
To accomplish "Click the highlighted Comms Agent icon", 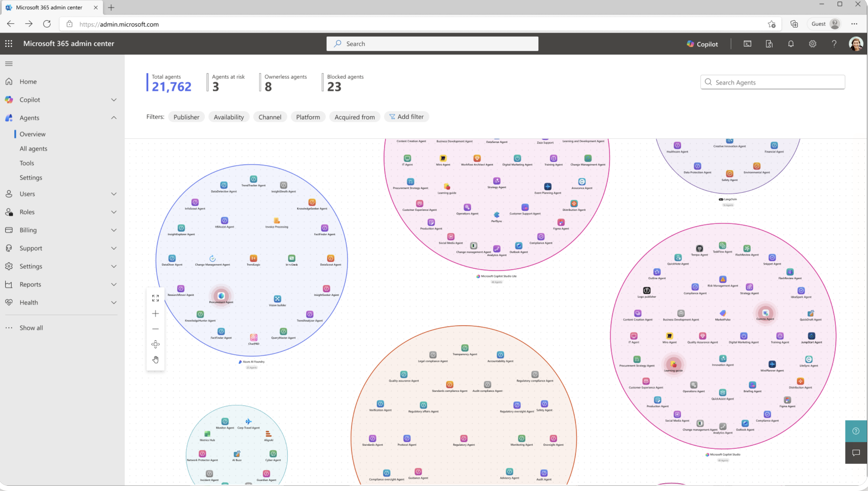I will click(766, 313).
